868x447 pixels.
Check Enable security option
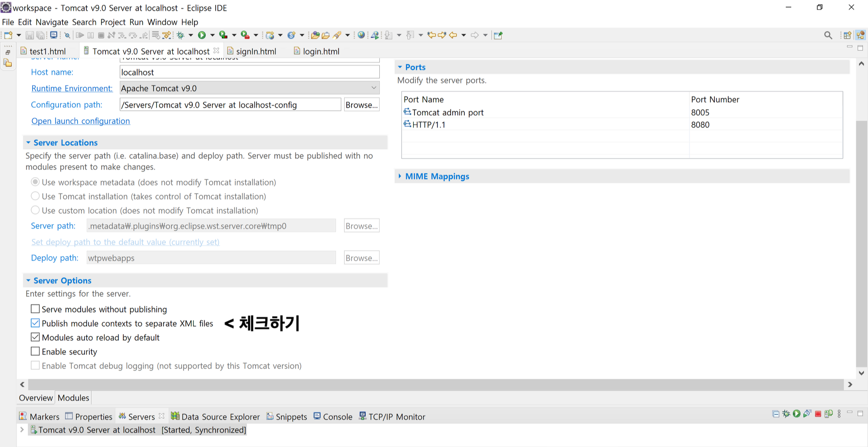pos(35,351)
